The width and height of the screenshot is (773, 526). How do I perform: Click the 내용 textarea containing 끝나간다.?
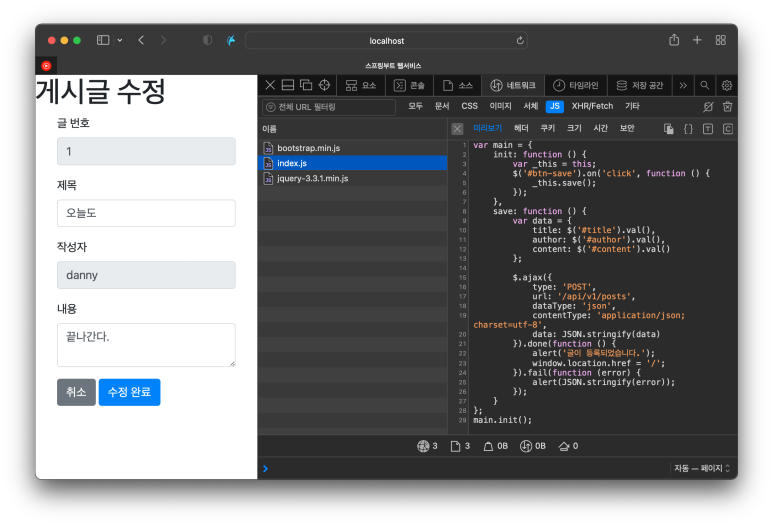pyautogui.click(x=146, y=345)
